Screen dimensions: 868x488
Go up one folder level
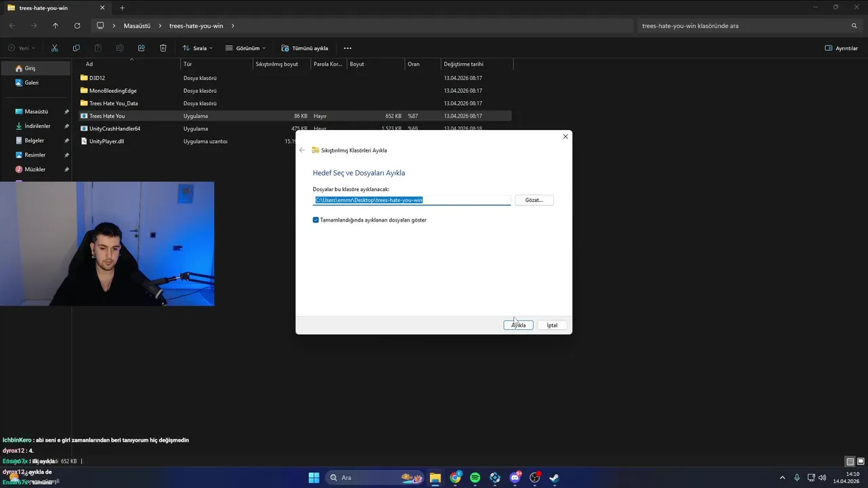[x=55, y=26]
